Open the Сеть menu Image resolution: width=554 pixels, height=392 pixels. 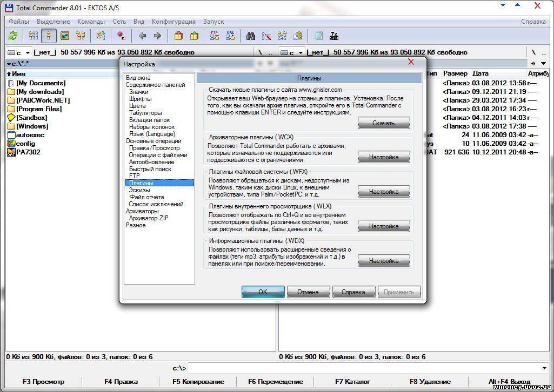pyautogui.click(x=119, y=22)
